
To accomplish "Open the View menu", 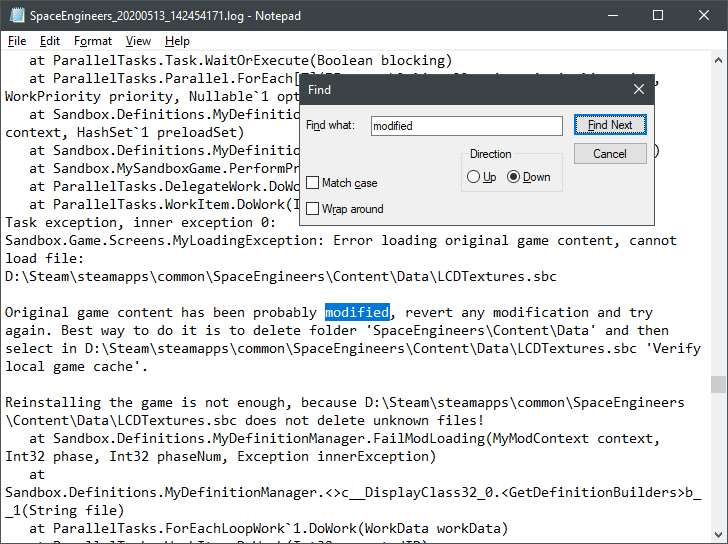I will pyautogui.click(x=139, y=41).
